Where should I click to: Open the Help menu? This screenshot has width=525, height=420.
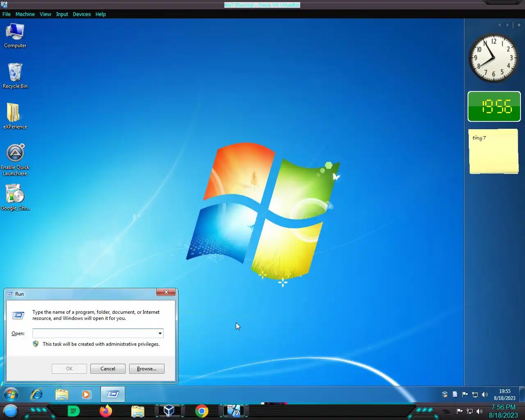100,14
